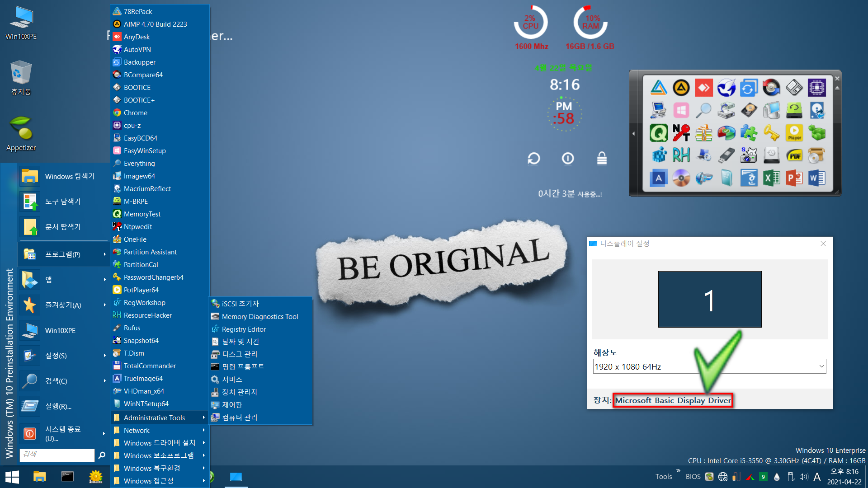This screenshot has height=488, width=868.
Task: Open MemoryTest Q icon in launcher panel
Action: pyautogui.click(x=658, y=133)
